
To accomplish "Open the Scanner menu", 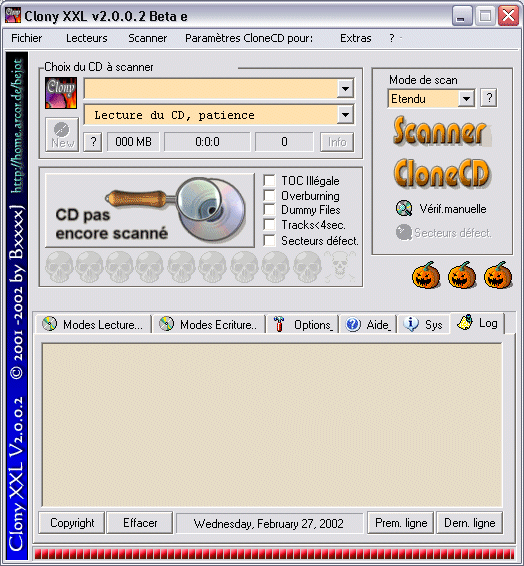I will point(148,38).
